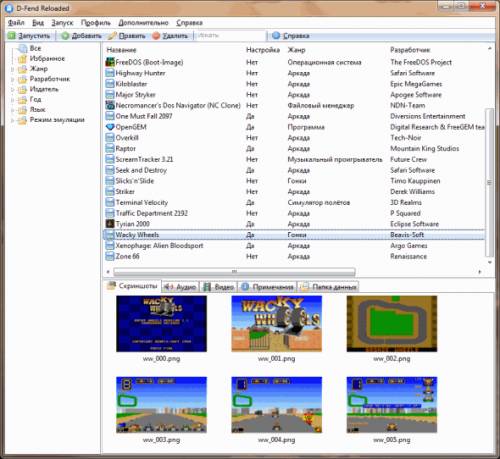Click the horizontal scrollbar of game list
The image size is (500, 459).
click(234, 272)
